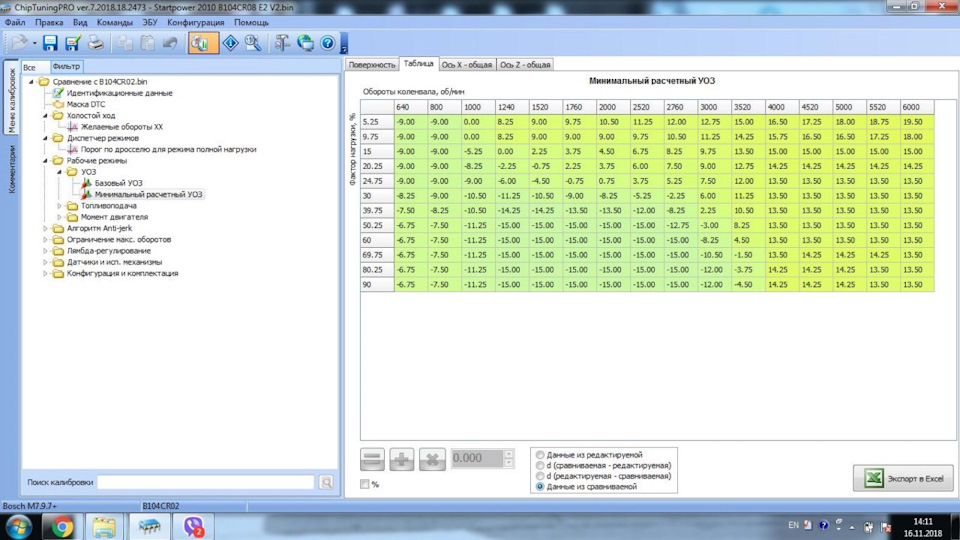Image resolution: width=960 pixels, height=540 pixels.
Task: Click the calibration search magnifier button
Action: point(326,482)
